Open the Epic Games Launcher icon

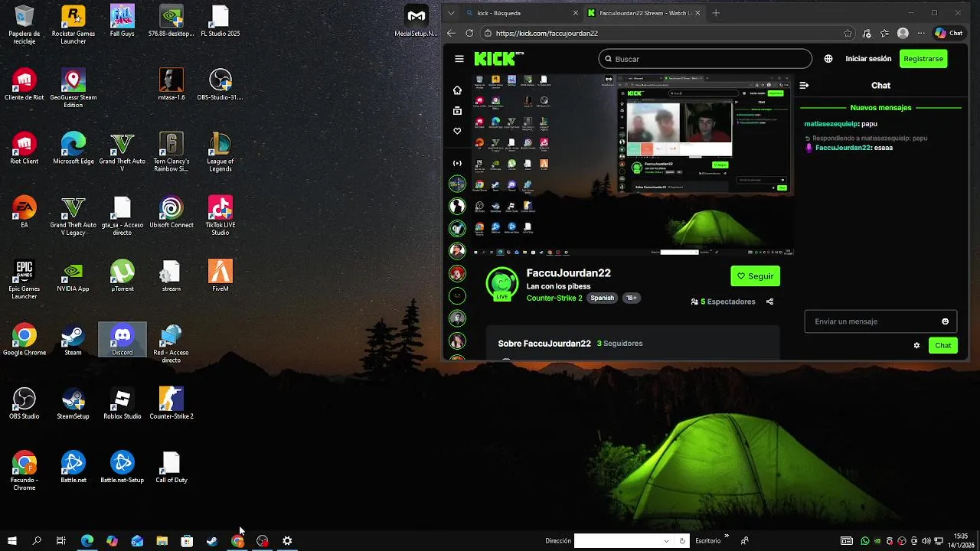24,279
